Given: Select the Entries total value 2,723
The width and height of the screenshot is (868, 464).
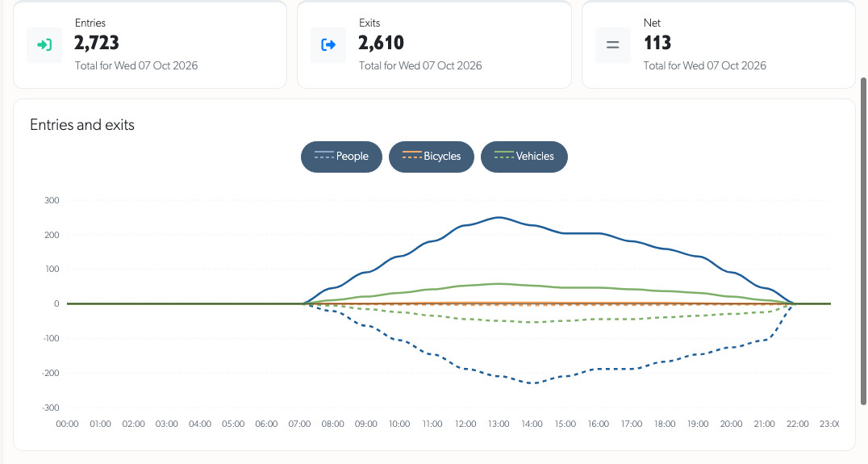Looking at the screenshot, I should pyautogui.click(x=96, y=43).
